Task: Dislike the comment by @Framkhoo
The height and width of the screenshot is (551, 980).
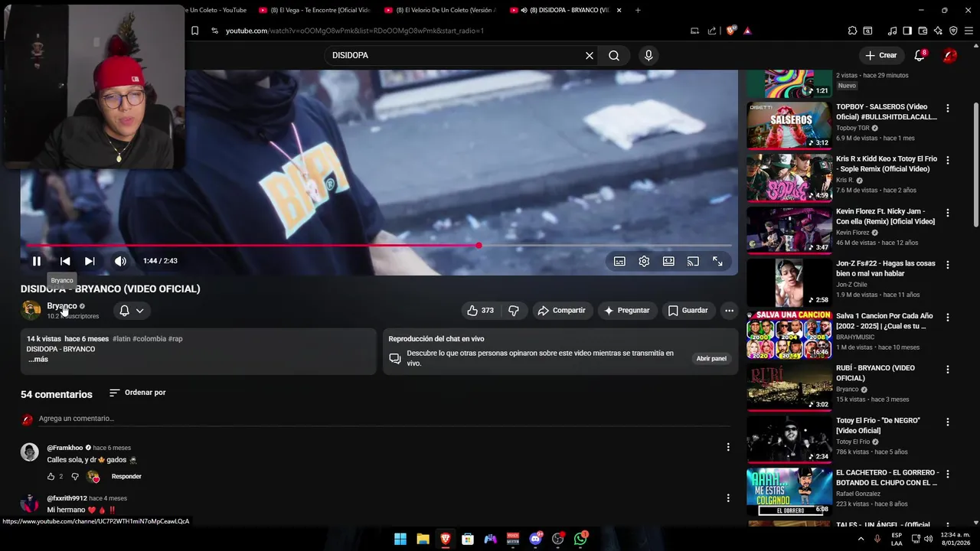Action: point(75,476)
